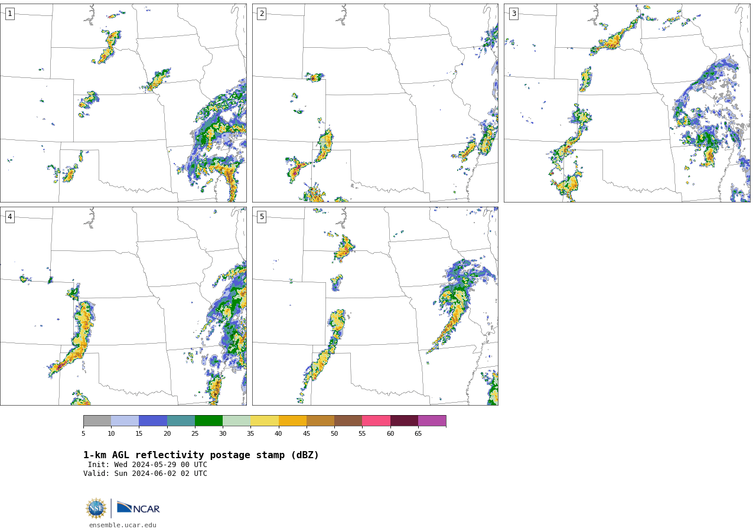The image size is (756, 532).
Task: Click the 'Valid: Sun 2024-06-02 02 UTC' text
Action: (x=145, y=474)
